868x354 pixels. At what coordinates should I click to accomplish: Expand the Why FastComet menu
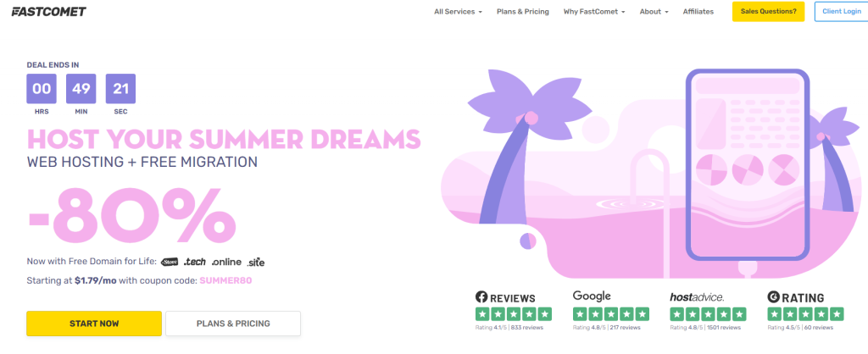coord(594,12)
